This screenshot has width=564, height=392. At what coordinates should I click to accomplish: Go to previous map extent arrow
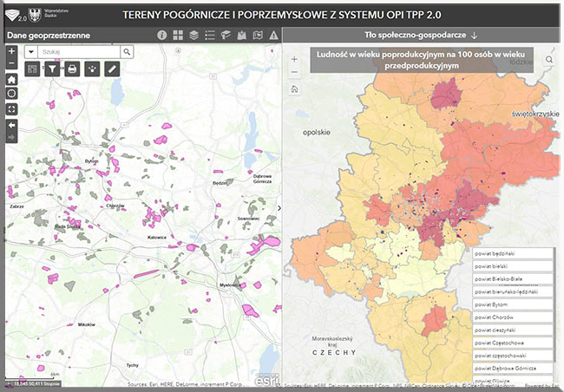(11, 124)
